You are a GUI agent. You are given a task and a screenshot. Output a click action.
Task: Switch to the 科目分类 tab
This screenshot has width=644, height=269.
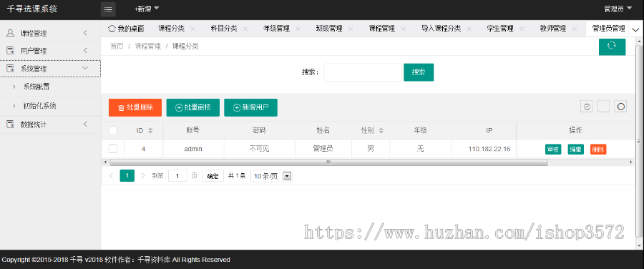(224, 29)
